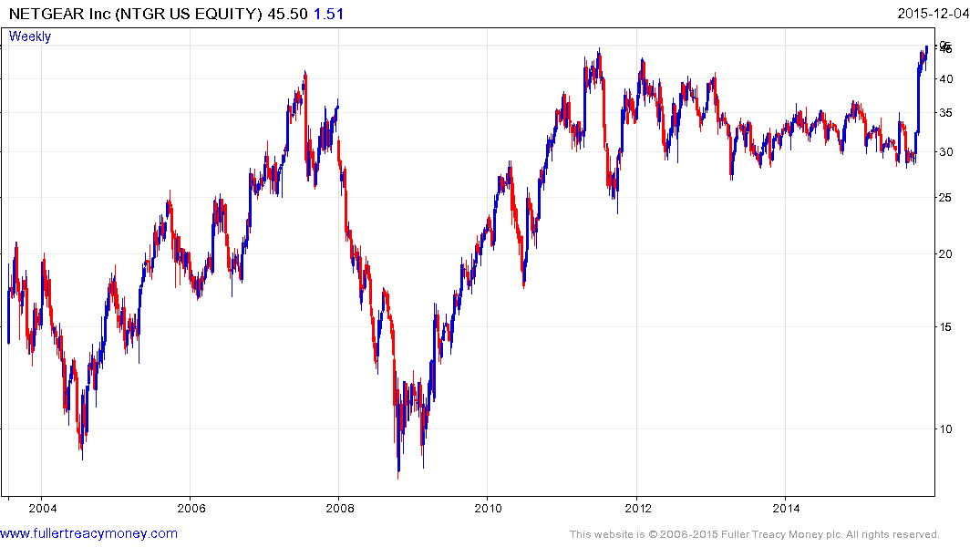The width and height of the screenshot is (980, 547).
Task: Select the 10 price axis label
Action: [945, 428]
